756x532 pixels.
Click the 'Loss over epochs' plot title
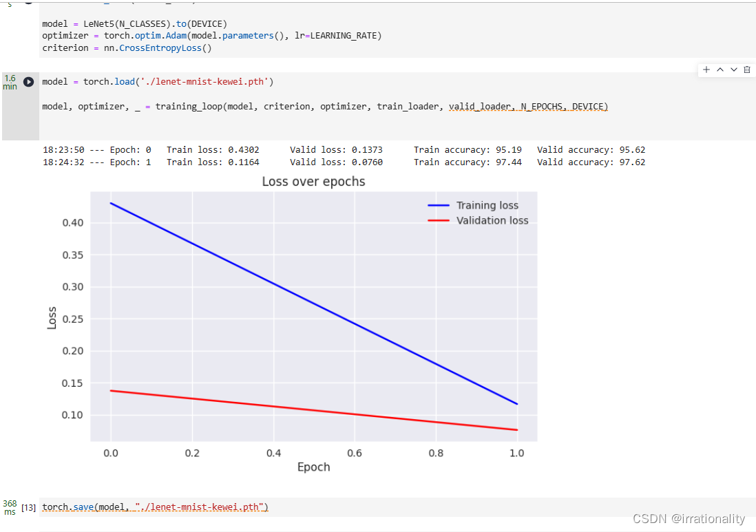pyautogui.click(x=313, y=182)
